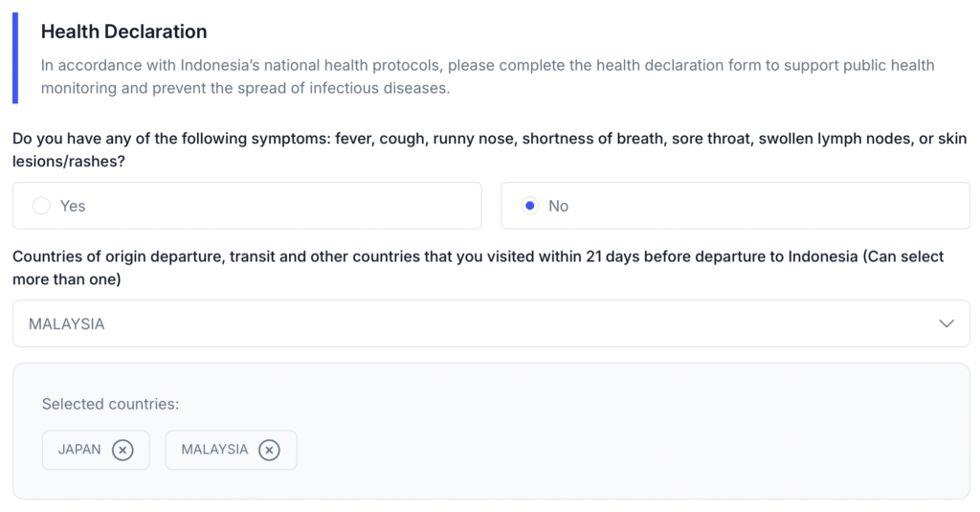Click the JAPAN country chip label

click(x=79, y=450)
